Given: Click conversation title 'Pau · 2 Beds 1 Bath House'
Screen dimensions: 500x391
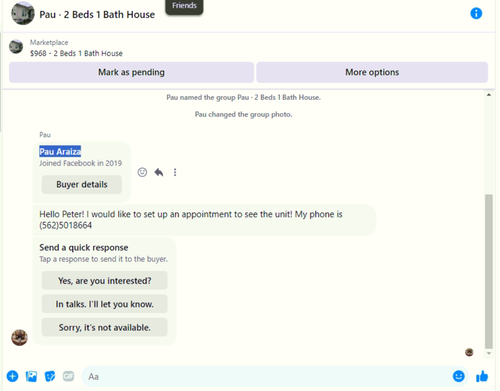Looking at the screenshot, I should pyautogui.click(x=97, y=15).
